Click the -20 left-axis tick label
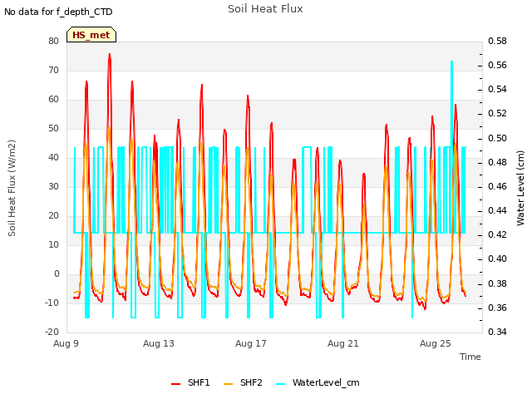The width and height of the screenshot is (532, 399). click(52, 332)
